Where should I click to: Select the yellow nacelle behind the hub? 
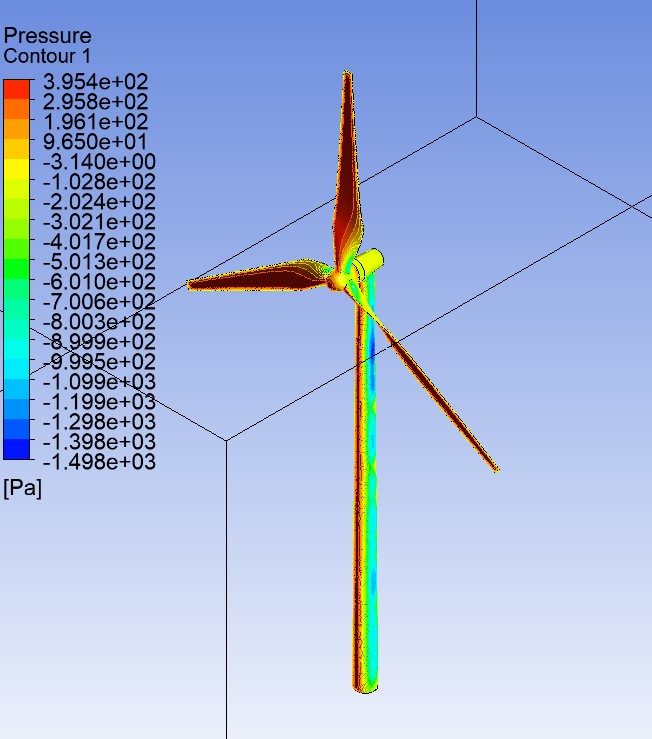click(369, 264)
